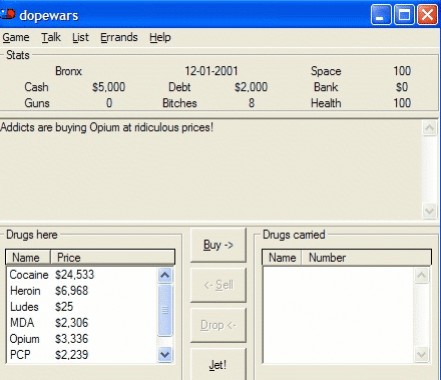The width and height of the screenshot is (441, 380).
Task: Click the $24,533 Cocaine price
Action: click(75, 275)
